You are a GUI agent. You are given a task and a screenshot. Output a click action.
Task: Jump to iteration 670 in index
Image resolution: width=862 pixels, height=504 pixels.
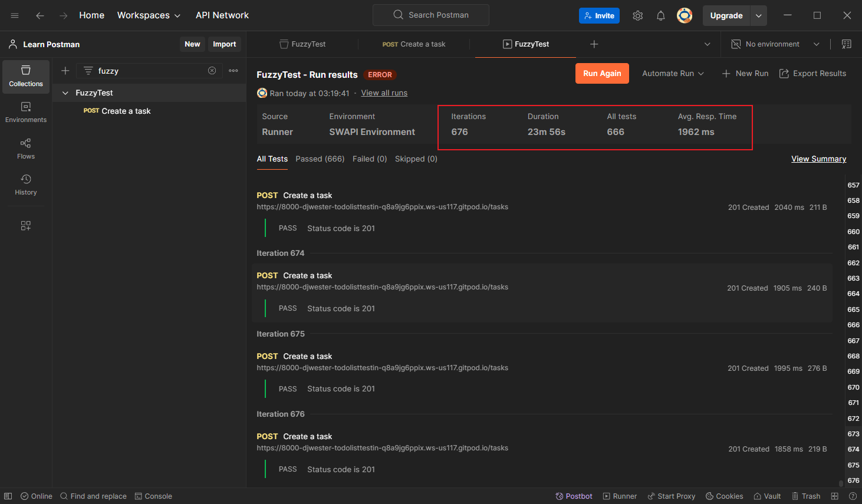(853, 387)
